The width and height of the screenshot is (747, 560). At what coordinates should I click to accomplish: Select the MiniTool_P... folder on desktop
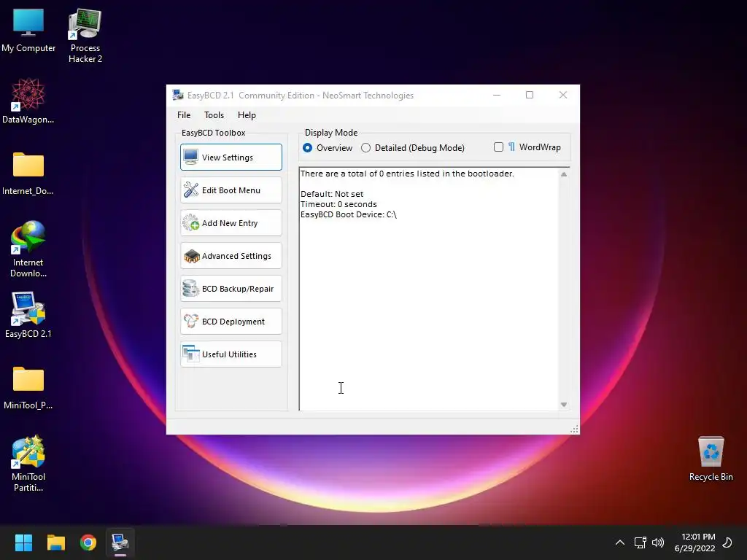pyautogui.click(x=28, y=388)
